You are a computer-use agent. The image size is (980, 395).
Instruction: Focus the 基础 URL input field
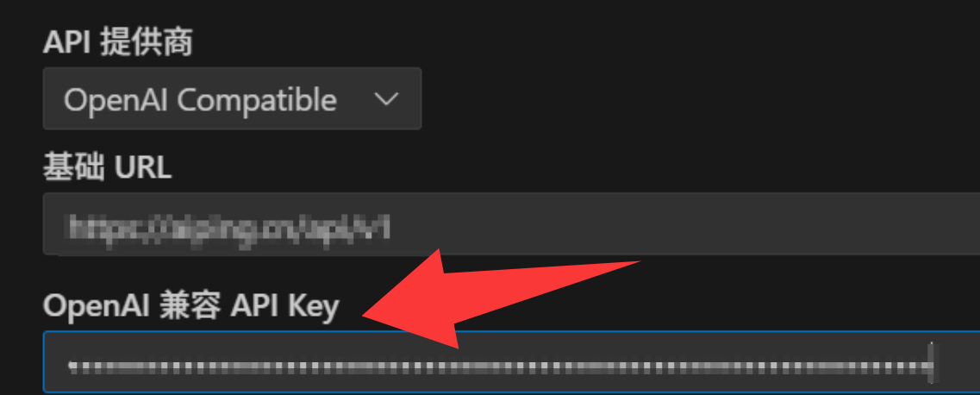pos(511,223)
